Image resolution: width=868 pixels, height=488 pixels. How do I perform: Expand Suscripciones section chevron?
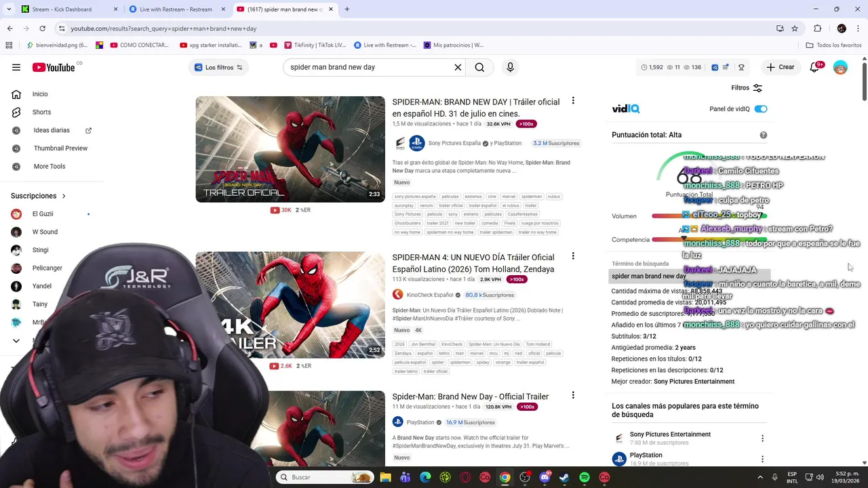tap(64, 196)
